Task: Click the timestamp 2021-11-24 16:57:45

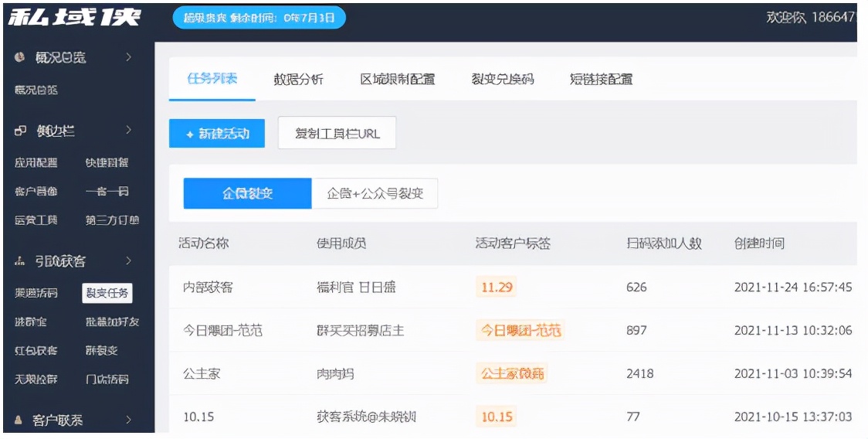Action: click(x=793, y=287)
